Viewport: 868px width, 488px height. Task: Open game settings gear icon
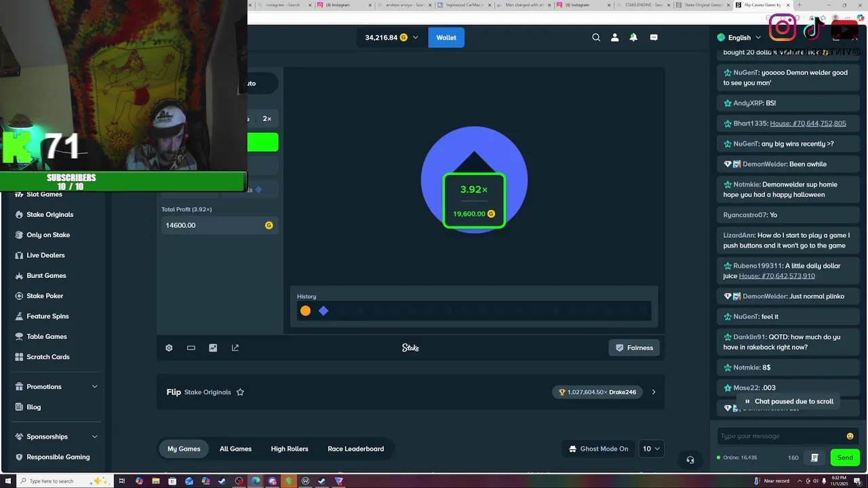(169, 348)
